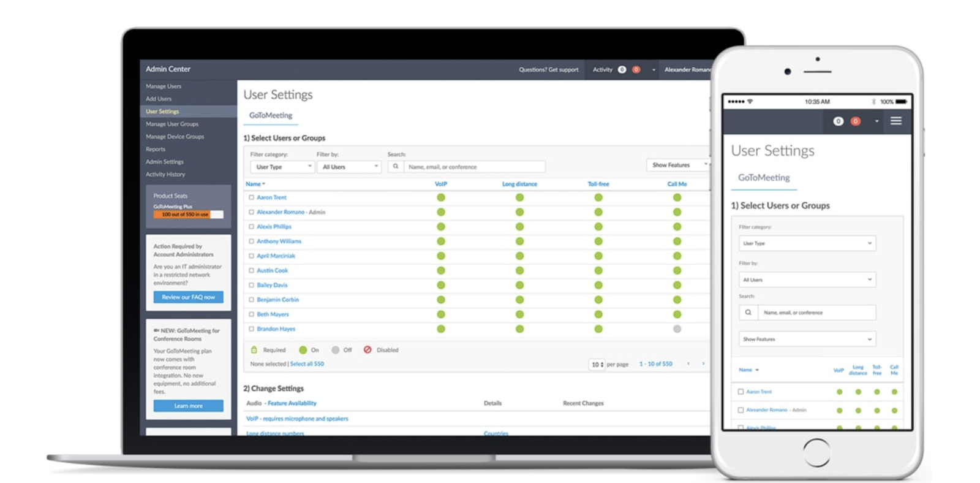This screenshot has width=980, height=483.
Task: Expand Show Features dropdown on the phone
Action: (x=807, y=339)
